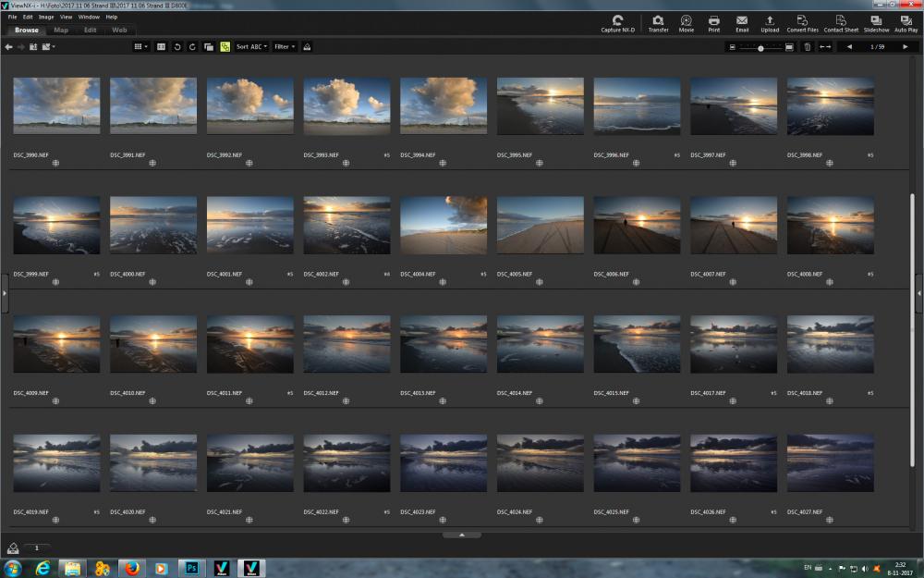Start the Slideshow
The width and height of the screenshot is (924, 578).
876,24
